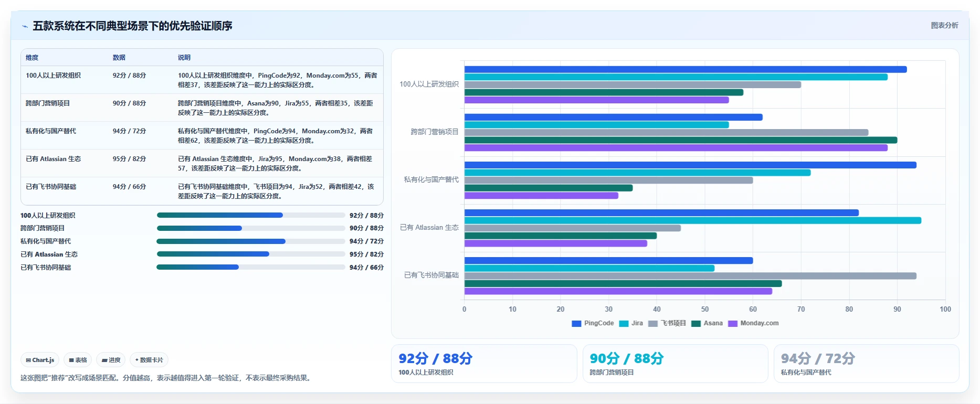Click the 数据 column header
This screenshot has width=980, height=404.
point(119,58)
